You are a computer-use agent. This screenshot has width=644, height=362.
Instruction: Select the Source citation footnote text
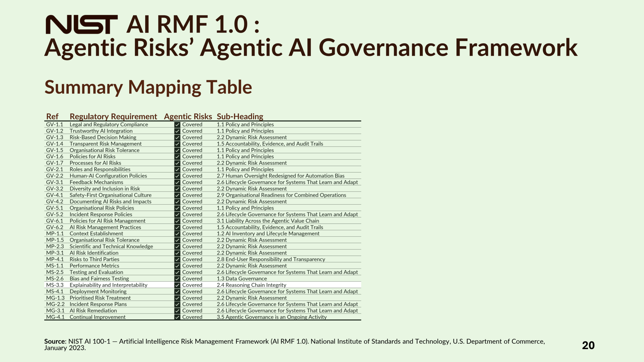(x=295, y=345)
